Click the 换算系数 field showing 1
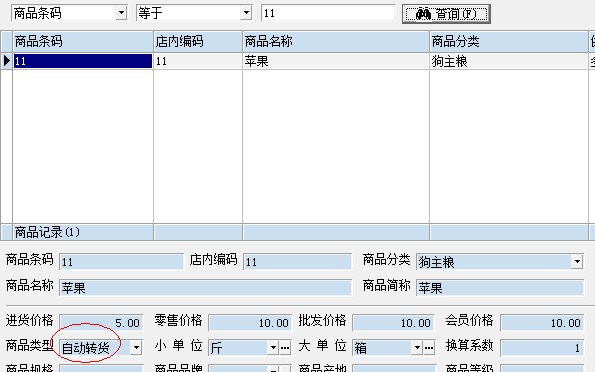595x372 pixels. [x=542, y=347]
